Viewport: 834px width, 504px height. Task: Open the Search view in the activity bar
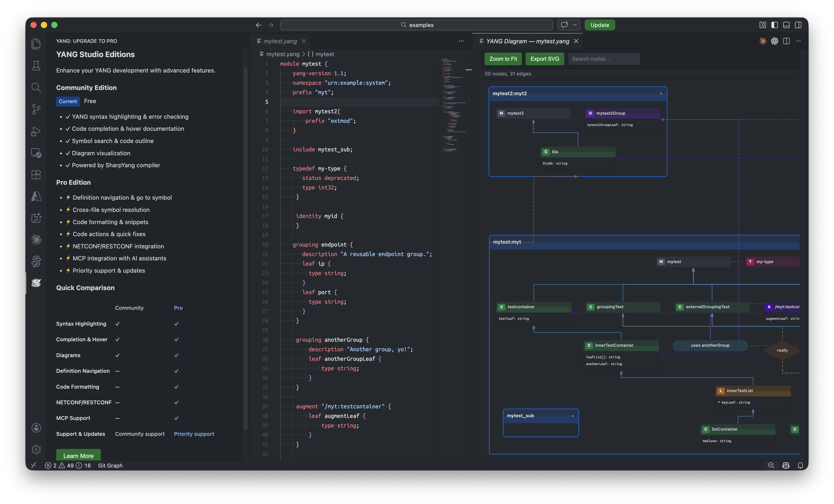click(x=36, y=87)
